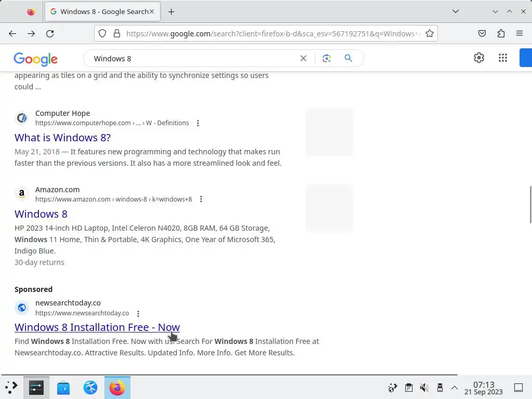Open the removable devices tray icon
532x399 pixels.
coord(440,388)
